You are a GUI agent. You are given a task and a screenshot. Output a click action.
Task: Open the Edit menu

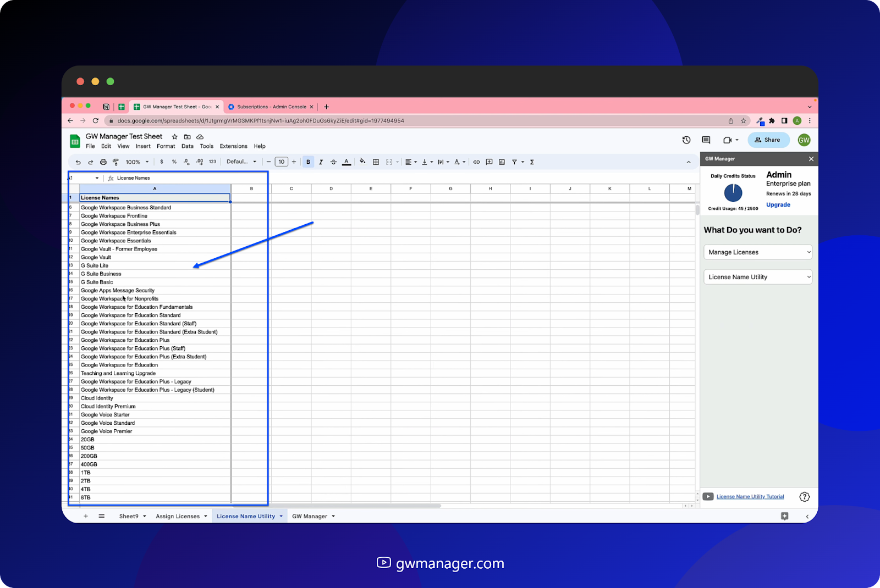[x=106, y=146]
